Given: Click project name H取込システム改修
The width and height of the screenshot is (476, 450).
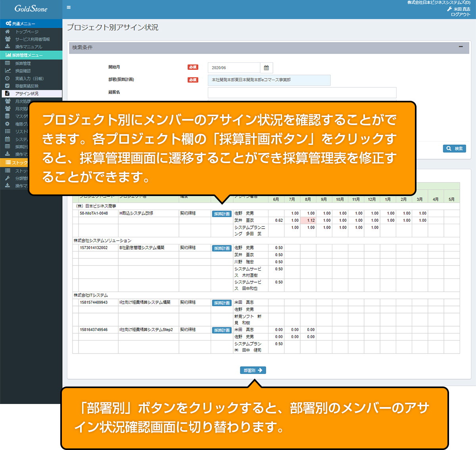Looking at the screenshot, I should pos(136,213).
